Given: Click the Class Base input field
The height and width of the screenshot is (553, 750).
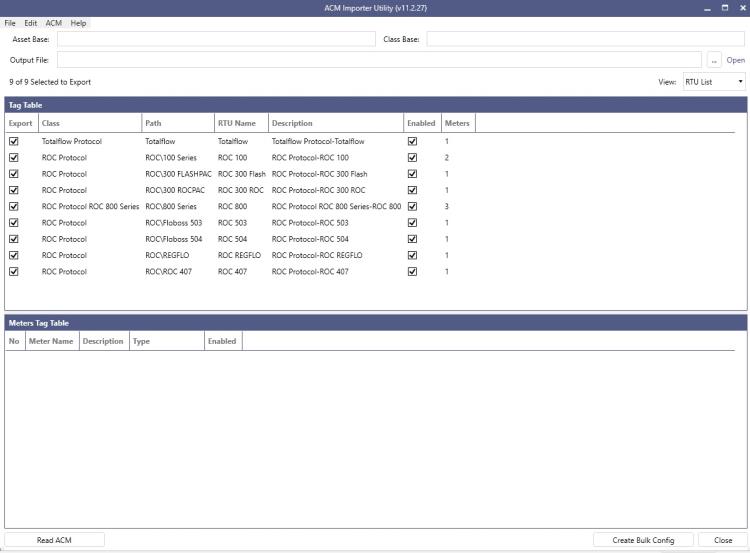Looking at the screenshot, I should (x=585, y=39).
